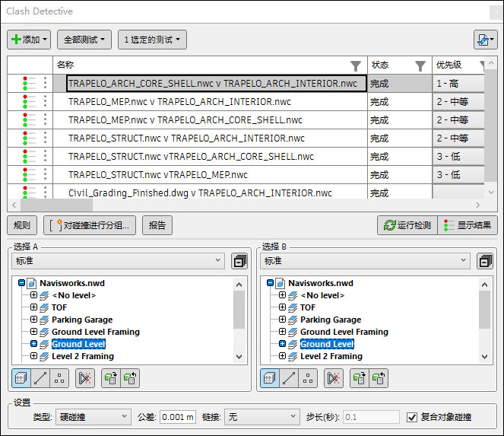Toggle surfaces geometry button in Selection B
Screen dimensions: 504x436
click(x=270, y=378)
